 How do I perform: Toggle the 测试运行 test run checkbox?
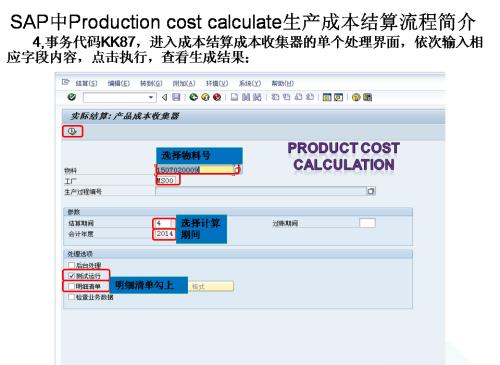click(x=71, y=276)
